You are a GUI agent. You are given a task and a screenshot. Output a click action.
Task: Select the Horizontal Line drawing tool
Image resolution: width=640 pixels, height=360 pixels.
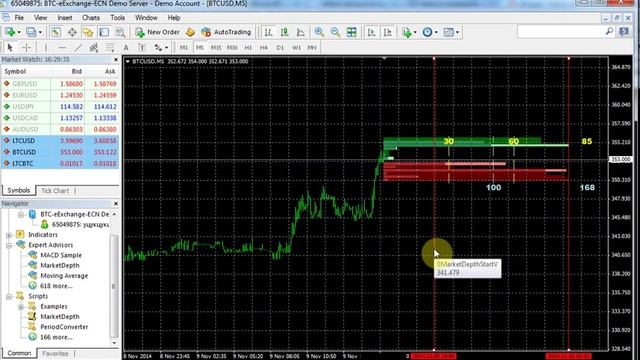(x=62, y=48)
